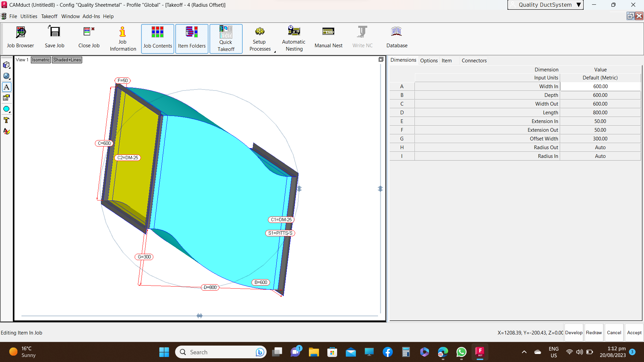The width and height of the screenshot is (644, 362).
Task: Click the 3D cube view icon
Action: [6, 65]
